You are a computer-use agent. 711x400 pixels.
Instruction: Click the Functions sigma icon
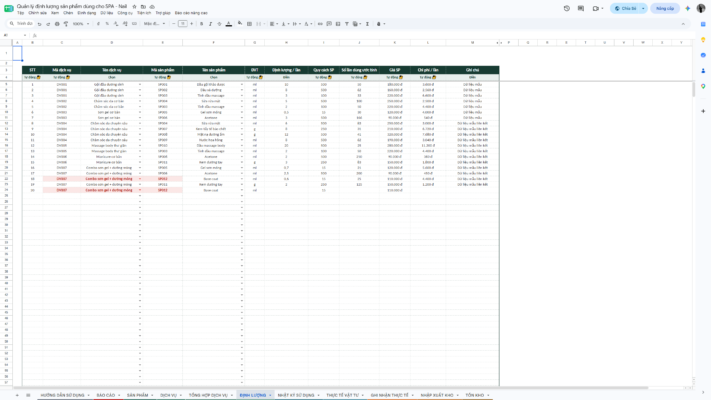click(367, 24)
